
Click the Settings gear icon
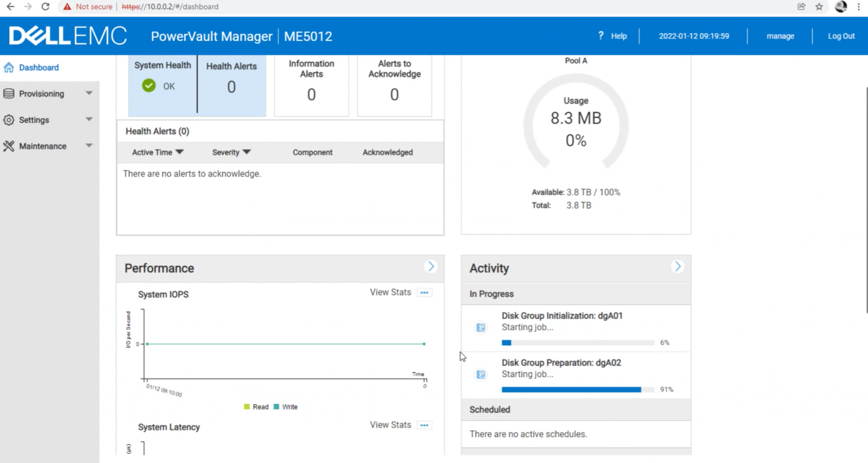9,120
